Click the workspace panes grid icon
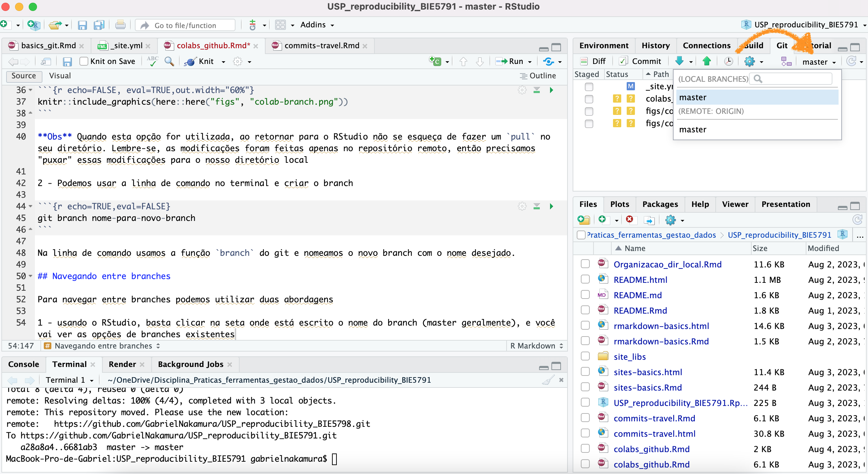Image resolution: width=868 pixels, height=474 pixels. 280,25
